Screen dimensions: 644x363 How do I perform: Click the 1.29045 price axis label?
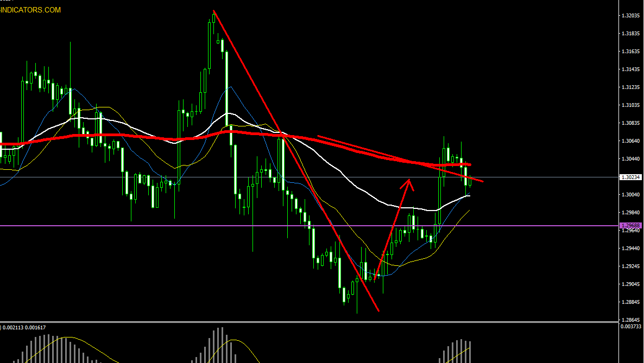tap(631, 284)
